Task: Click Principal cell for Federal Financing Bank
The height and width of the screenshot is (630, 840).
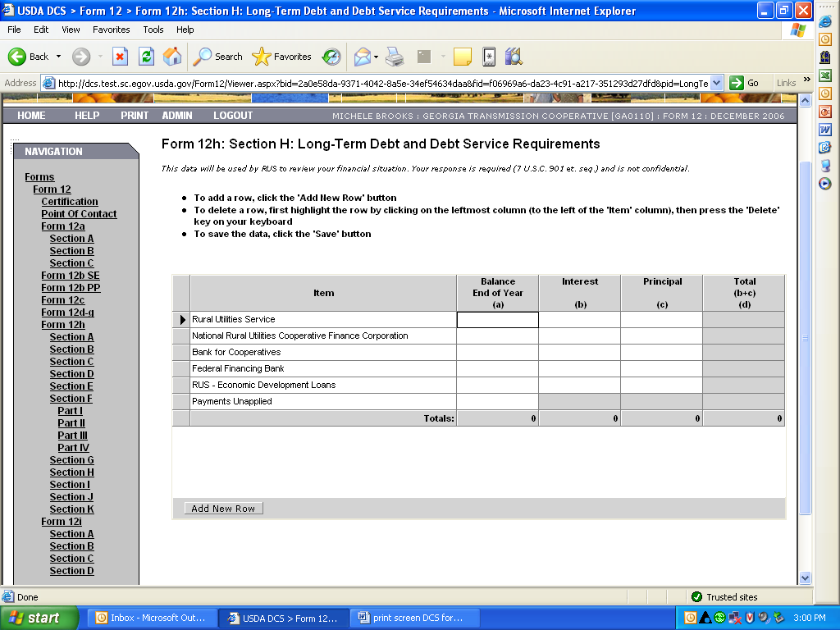Action: click(x=662, y=368)
